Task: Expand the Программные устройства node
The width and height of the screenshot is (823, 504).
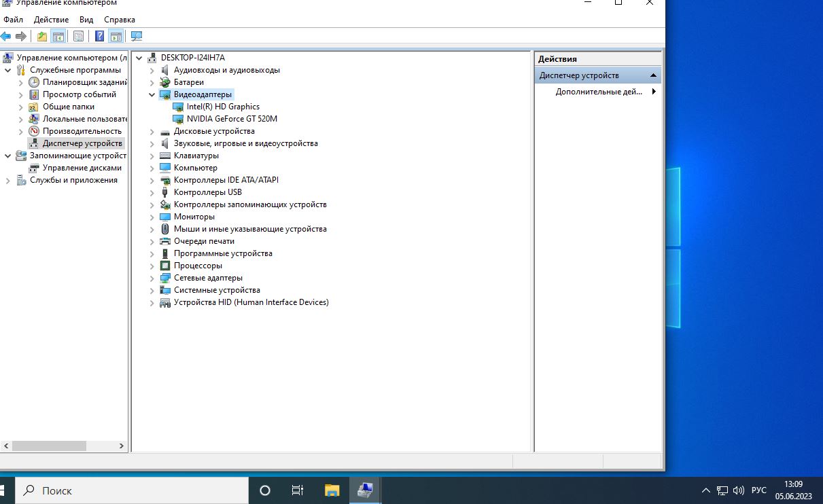Action: [152, 253]
